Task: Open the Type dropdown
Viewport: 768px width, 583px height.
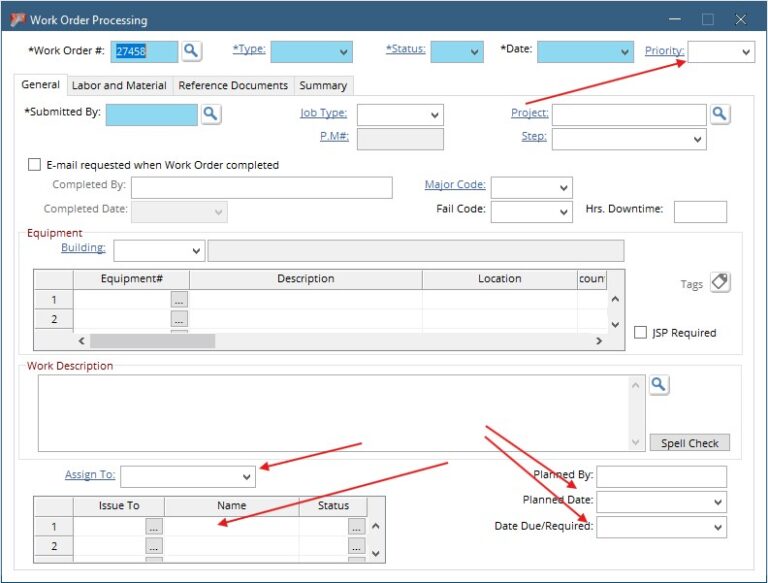Action: tap(343, 52)
